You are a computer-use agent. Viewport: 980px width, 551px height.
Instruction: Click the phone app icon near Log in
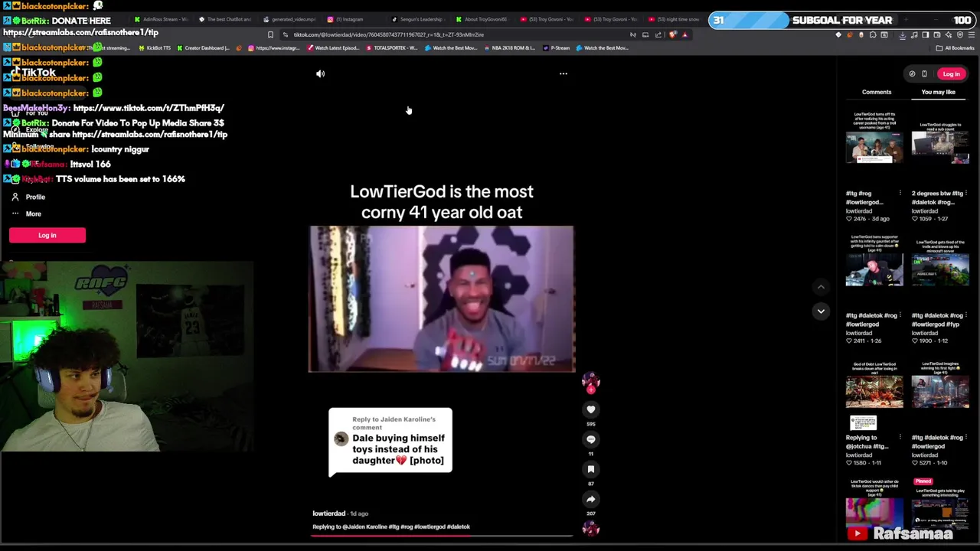click(x=924, y=74)
